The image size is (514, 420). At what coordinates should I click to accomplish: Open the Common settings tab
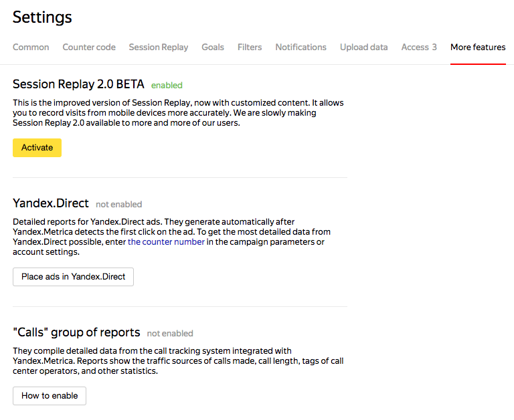[31, 47]
